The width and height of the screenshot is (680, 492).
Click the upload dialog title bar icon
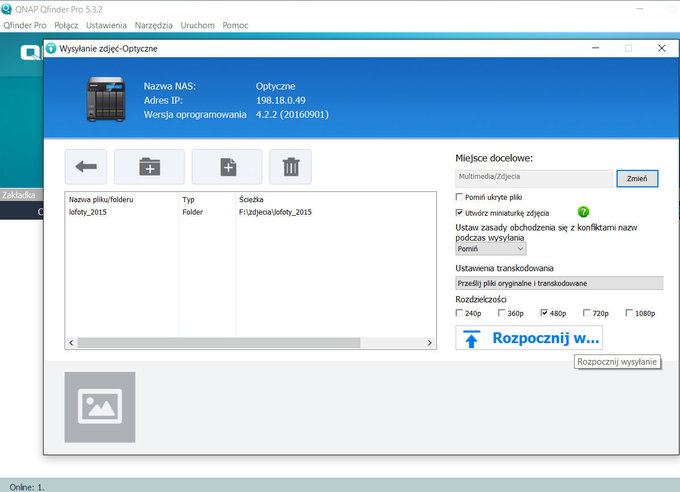[51, 48]
